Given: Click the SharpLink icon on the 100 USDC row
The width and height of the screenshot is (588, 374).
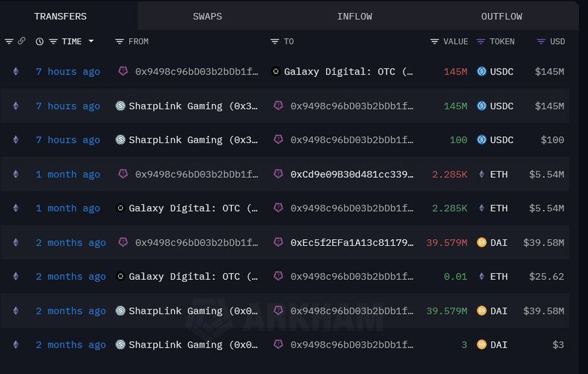Looking at the screenshot, I should click(120, 139).
